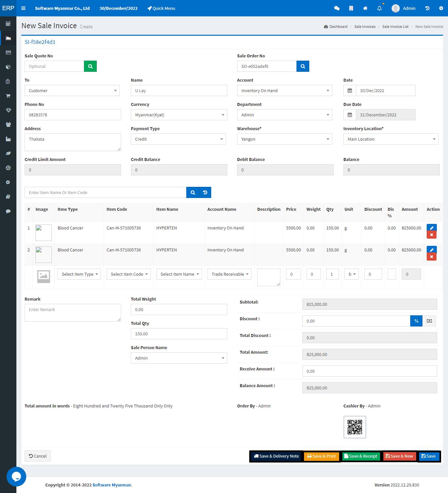Open Software Myanmar footer link

click(x=112, y=485)
